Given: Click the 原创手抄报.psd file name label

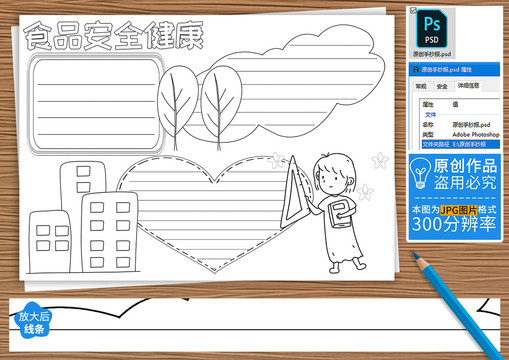Looking at the screenshot, I should point(432,54).
